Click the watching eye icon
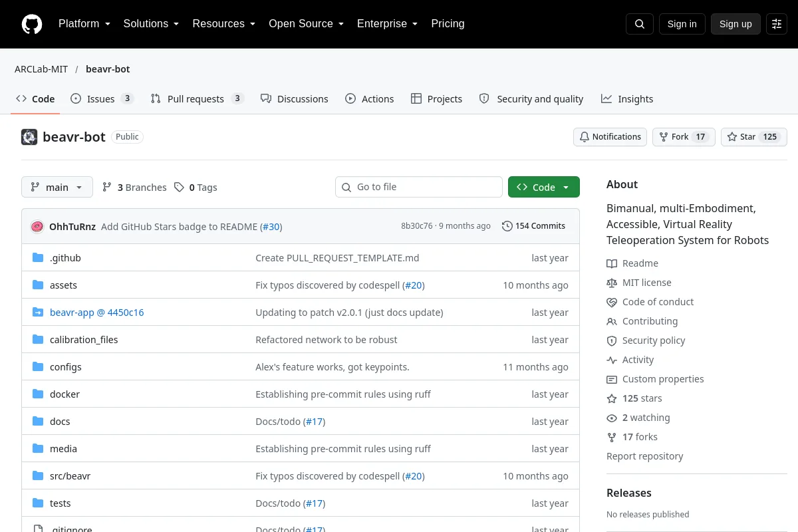Viewport: 798px width, 532px height. pos(612,418)
